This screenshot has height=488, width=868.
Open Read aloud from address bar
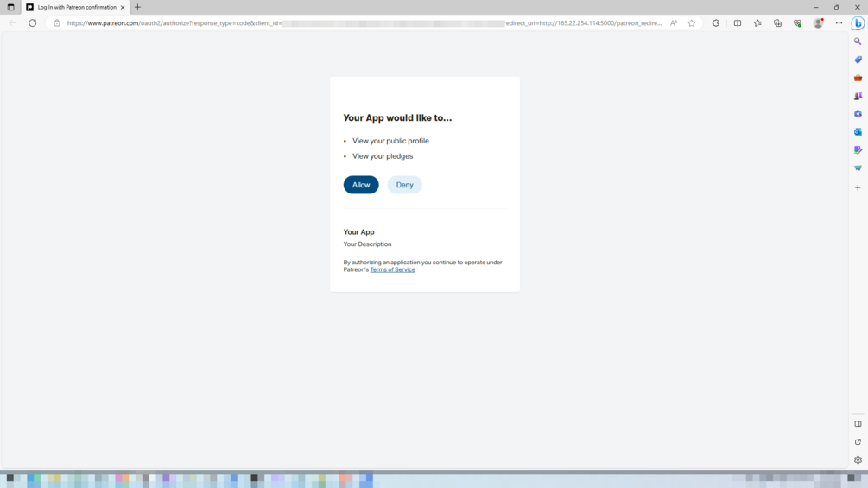pyautogui.click(x=674, y=23)
